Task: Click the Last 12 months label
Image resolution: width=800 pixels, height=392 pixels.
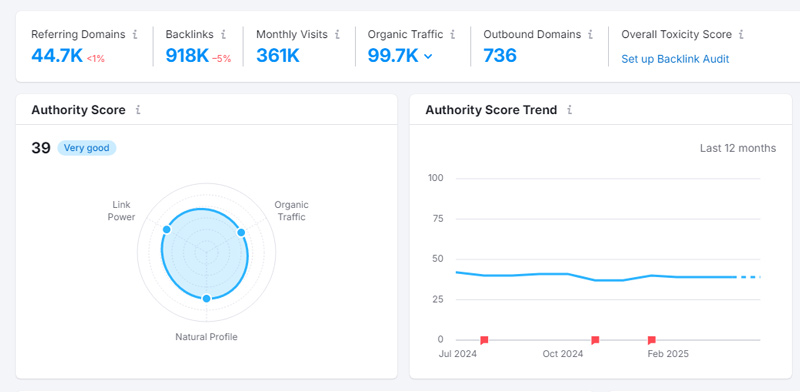Action: point(738,149)
